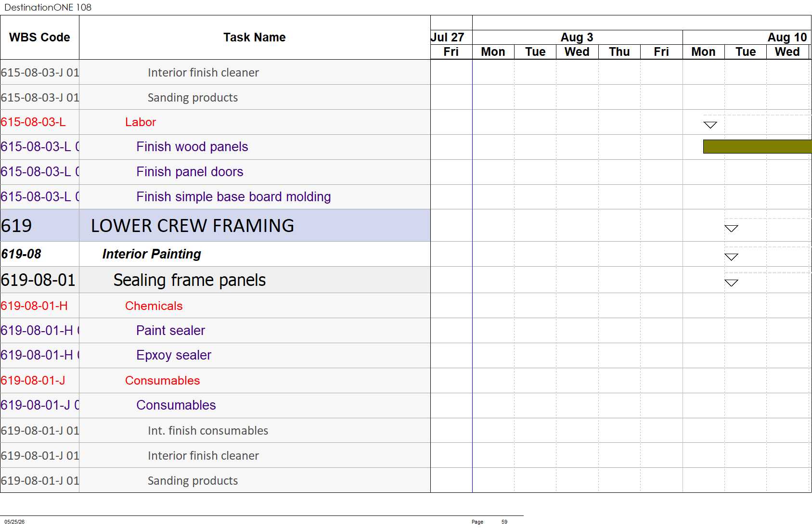Select the WBS Code column header

pyautogui.click(x=39, y=38)
